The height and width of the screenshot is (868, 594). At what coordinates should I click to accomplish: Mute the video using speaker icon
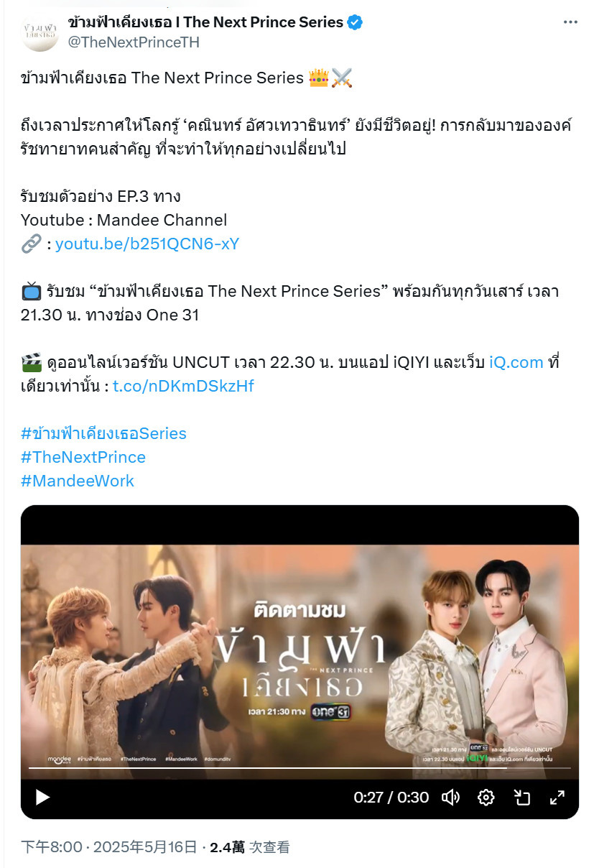point(450,797)
